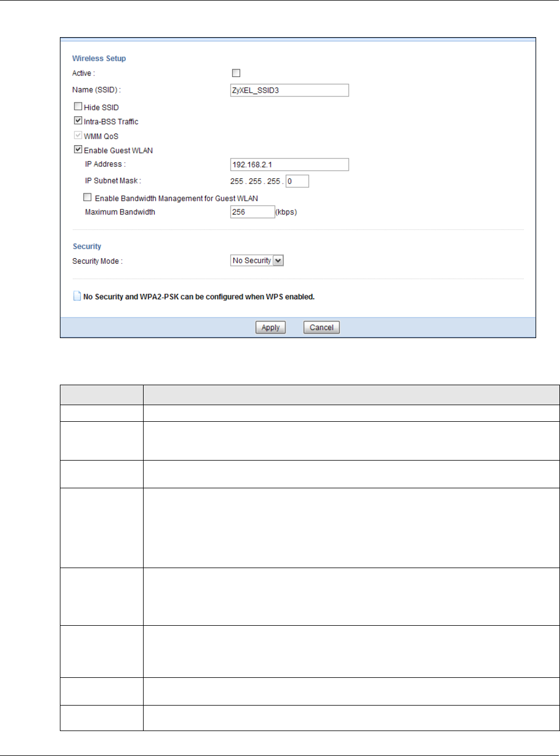The image size is (560, 756).
Task: Select the Wireless Setup heading
Action: (99, 58)
